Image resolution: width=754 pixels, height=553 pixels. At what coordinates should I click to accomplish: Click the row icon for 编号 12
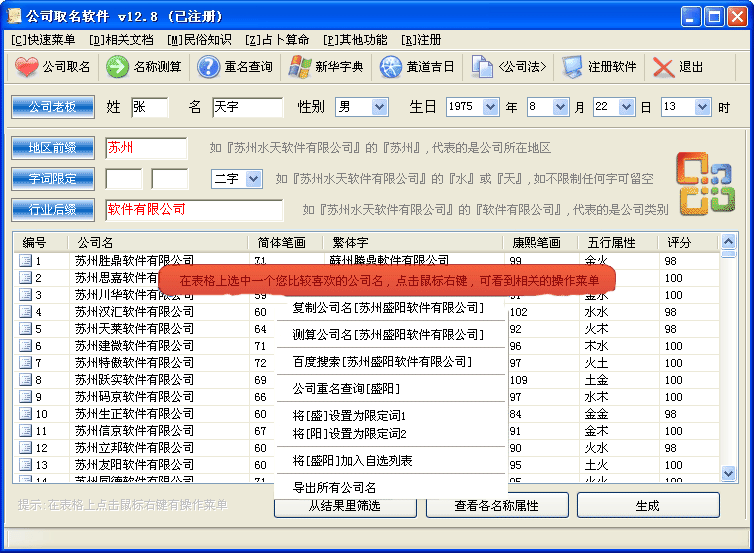tap(25, 448)
